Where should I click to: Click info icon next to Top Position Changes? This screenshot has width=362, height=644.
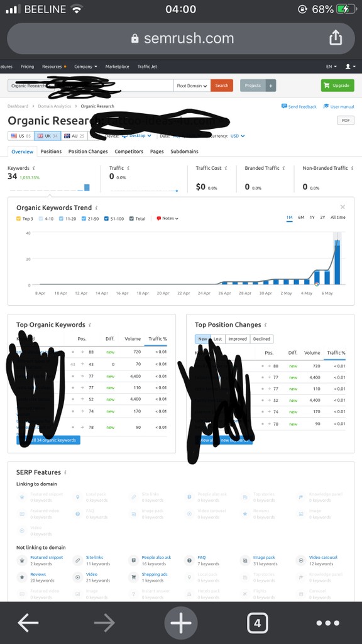pos(266,325)
